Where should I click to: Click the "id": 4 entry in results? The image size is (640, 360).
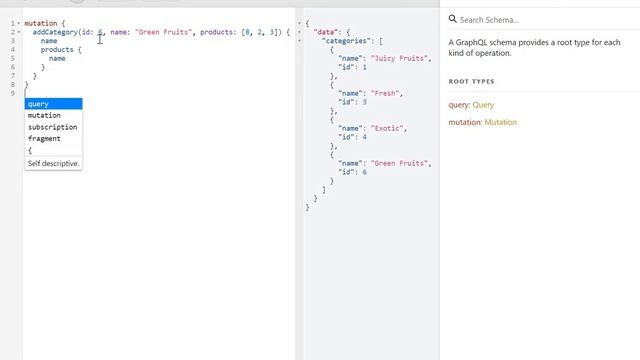point(352,137)
